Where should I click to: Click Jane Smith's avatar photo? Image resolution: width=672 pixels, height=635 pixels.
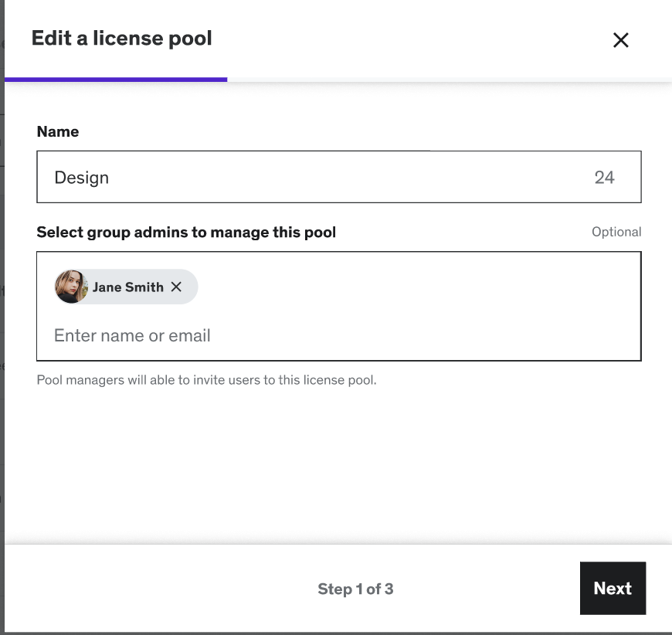point(70,287)
